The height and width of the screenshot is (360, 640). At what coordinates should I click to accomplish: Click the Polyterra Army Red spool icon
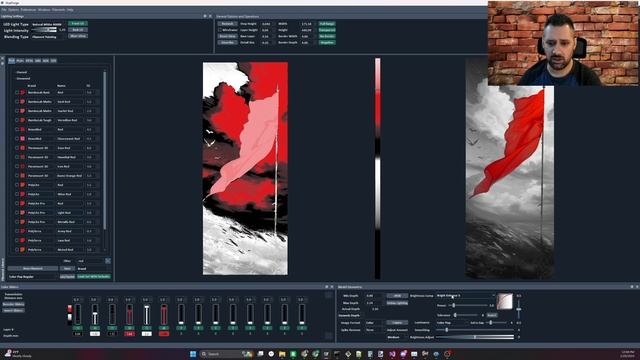click(23, 231)
